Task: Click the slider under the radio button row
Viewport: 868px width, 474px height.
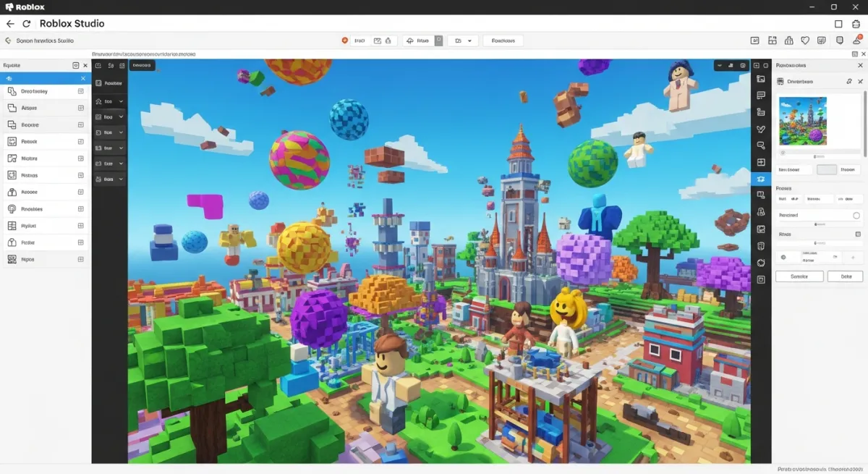Action: [x=819, y=224]
